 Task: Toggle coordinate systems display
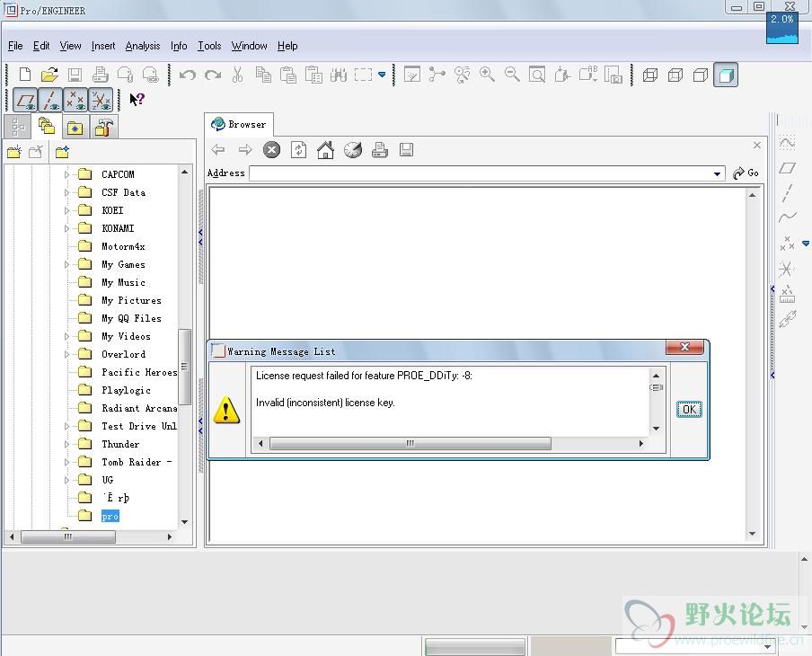click(101, 100)
